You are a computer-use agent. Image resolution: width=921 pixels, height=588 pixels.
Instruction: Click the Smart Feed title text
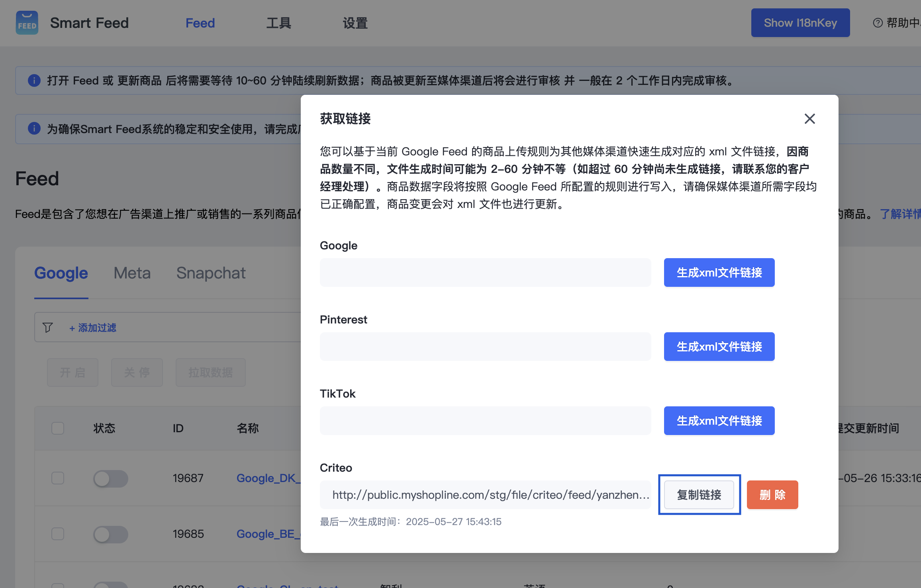pyautogui.click(x=89, y=23)
